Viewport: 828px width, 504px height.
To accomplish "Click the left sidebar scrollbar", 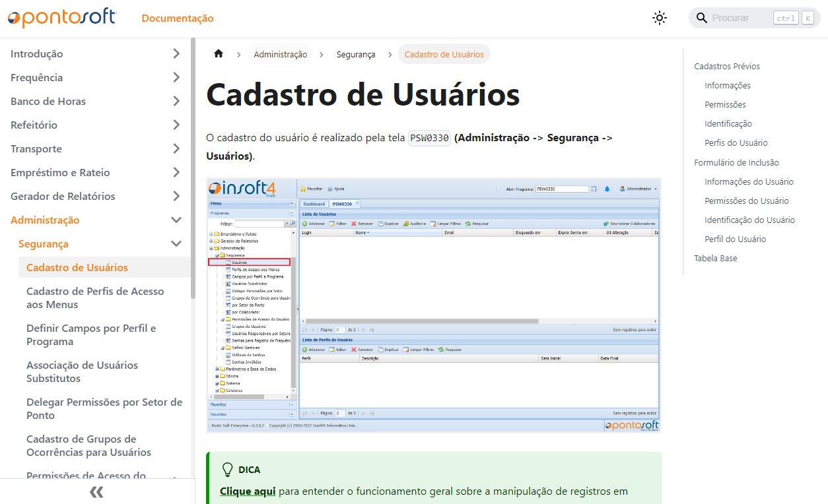I will click(x=193, y=168).
